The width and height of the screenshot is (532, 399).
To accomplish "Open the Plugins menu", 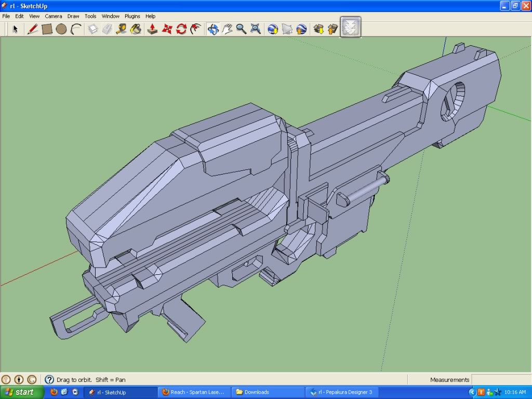I will click(132, 16).
